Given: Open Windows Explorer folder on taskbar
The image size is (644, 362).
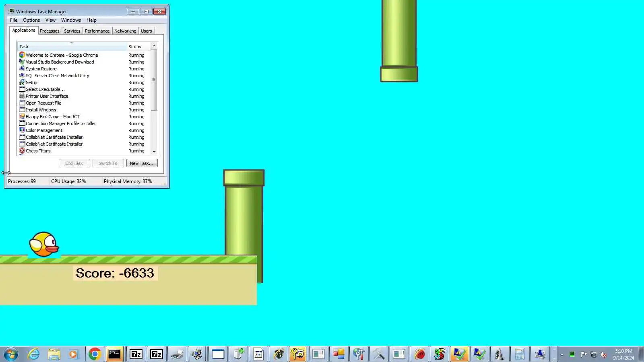Looking at the screenshot, I should [54, 354].
